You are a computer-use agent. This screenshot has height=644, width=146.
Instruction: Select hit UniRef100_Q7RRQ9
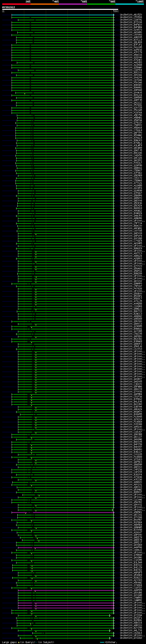tap(131, 555)
